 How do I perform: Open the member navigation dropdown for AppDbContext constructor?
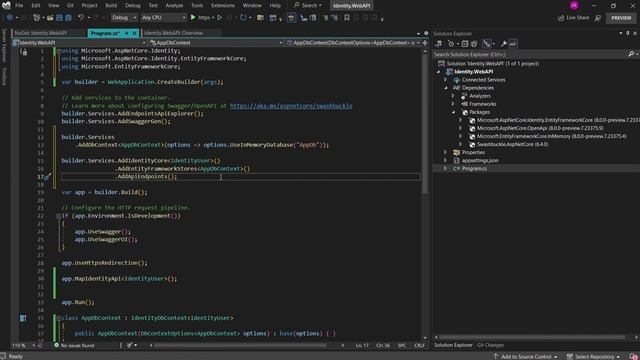353,43
